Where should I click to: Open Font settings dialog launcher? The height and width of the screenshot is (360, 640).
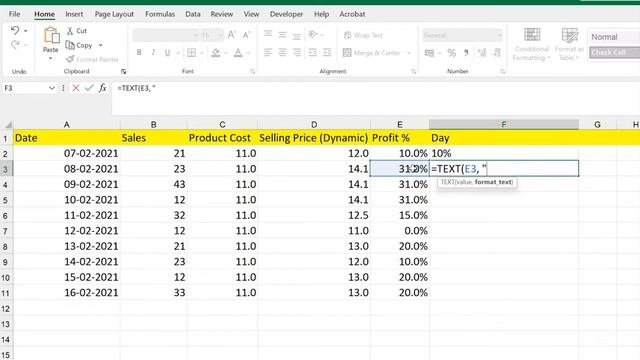[x=252, y=71]
